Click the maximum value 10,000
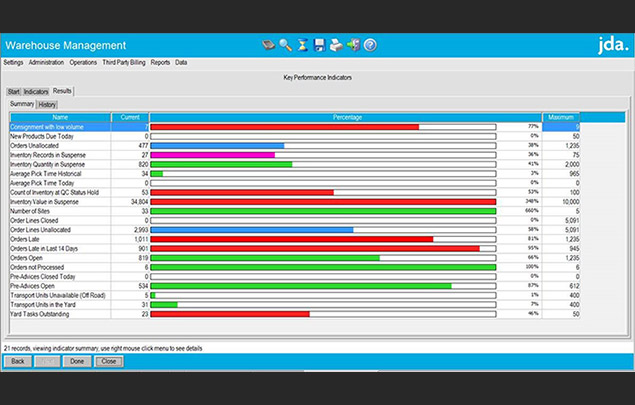The width and height of the screenshot is (635, 405). tap(571, 202)
